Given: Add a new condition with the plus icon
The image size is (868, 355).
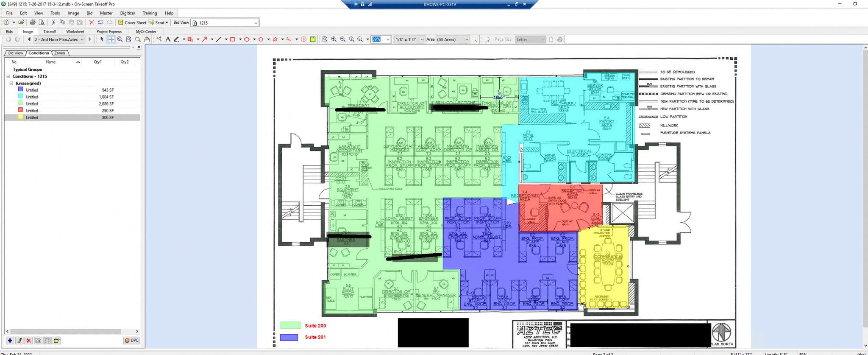Looking at the screenshot, I should (x=10, y=341).
